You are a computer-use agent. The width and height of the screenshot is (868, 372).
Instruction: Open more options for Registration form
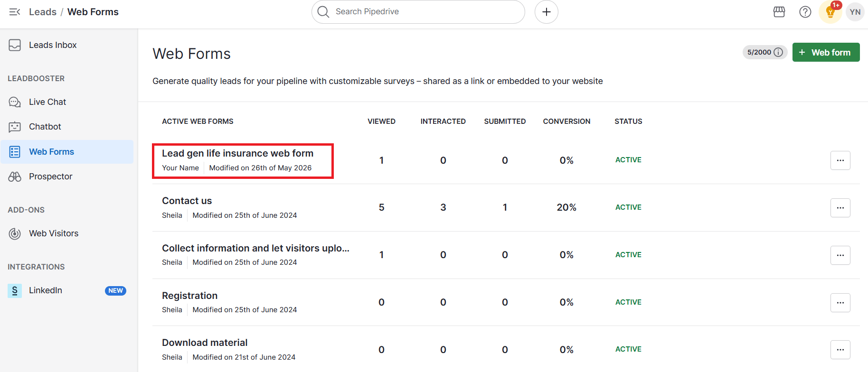(x=840, y=303)
